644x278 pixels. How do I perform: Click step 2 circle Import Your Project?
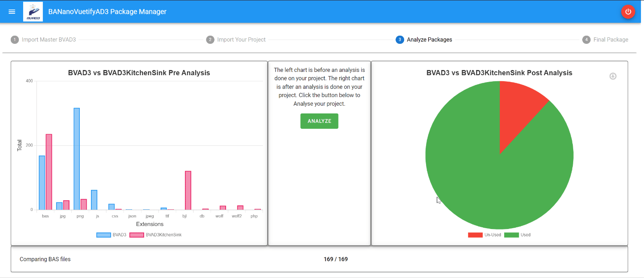[210, 40]
